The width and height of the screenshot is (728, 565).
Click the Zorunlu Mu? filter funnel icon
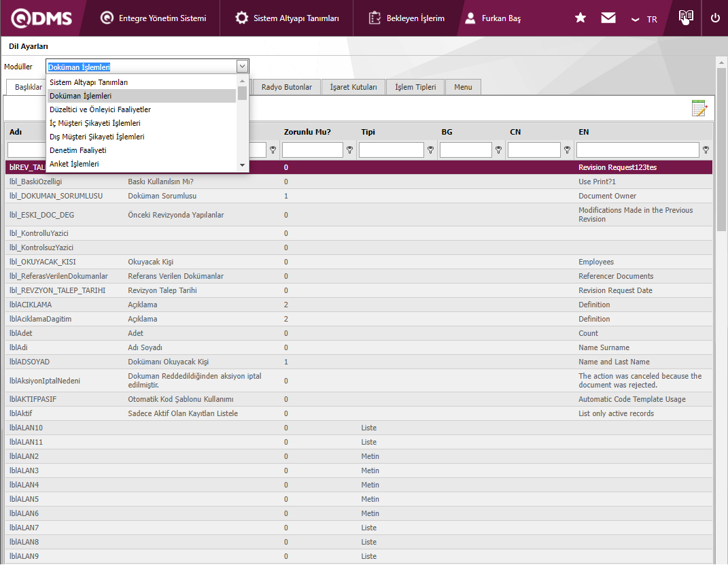coord(349,150)
